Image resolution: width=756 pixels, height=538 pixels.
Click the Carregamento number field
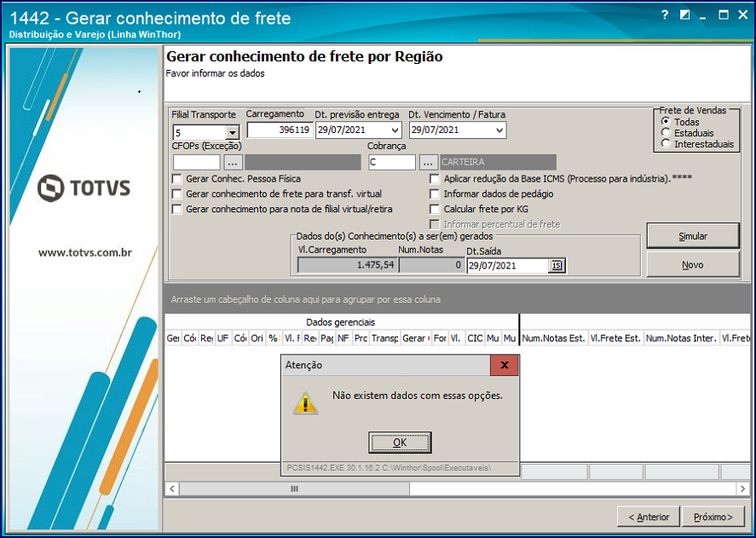[x=280, y=130]
